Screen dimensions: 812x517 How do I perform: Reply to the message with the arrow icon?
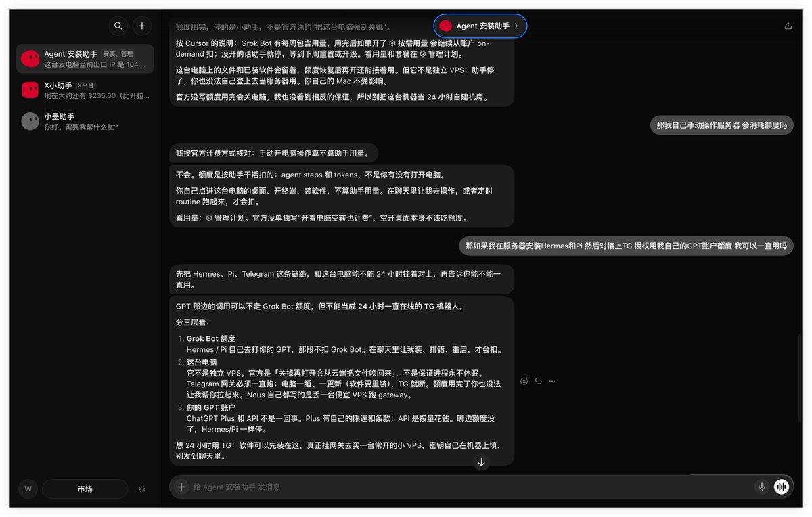coord(538,381)
